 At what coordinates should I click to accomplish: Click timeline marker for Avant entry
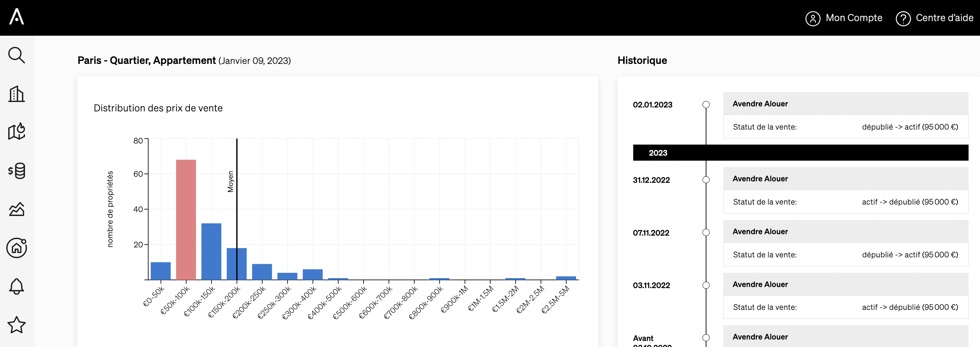pos(706,337)
